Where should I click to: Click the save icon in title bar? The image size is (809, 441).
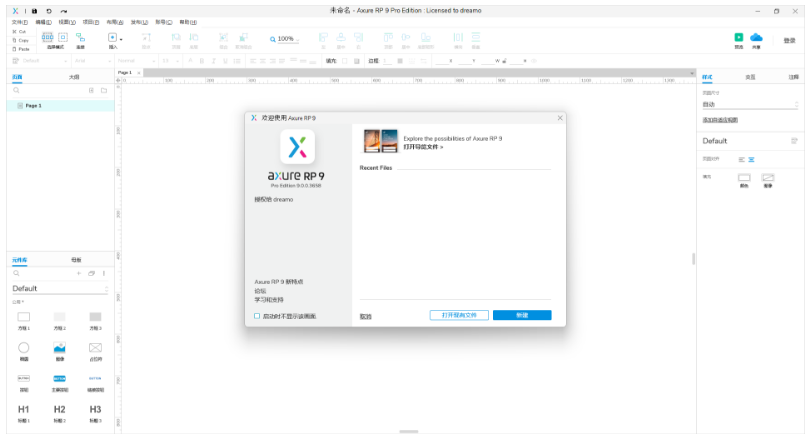point(35,11)
